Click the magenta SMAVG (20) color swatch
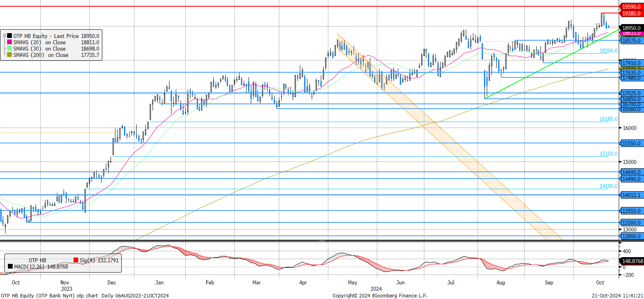 [x=9, y=42]
